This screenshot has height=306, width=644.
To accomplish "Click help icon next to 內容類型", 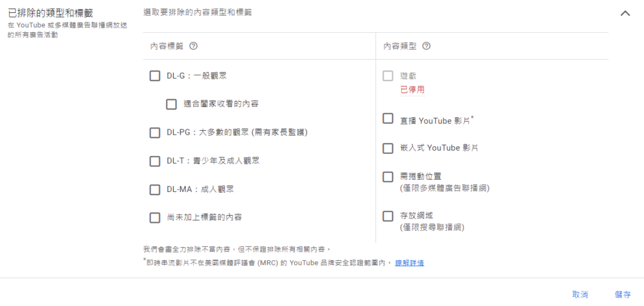I will 426,46.
